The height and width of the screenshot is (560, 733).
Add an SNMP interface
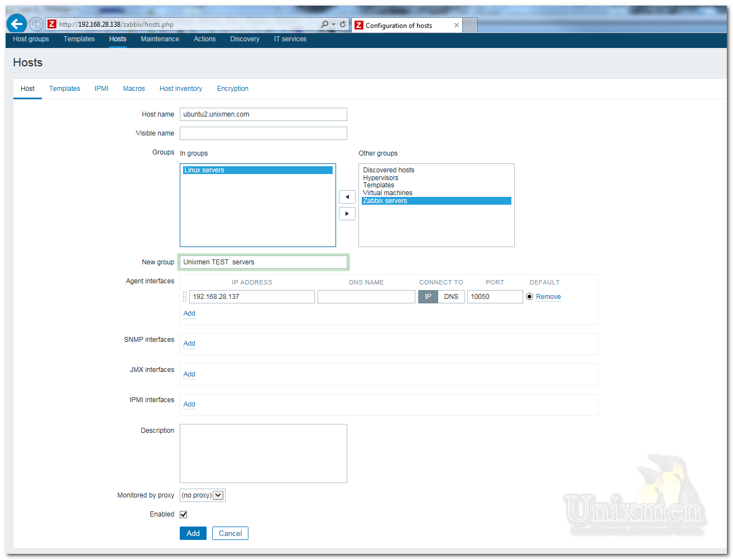[189, 344]
